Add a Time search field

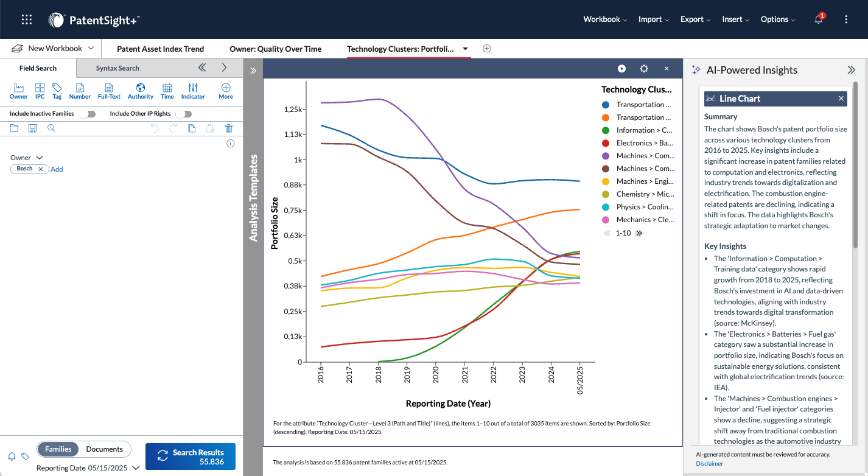(x=167, y=91)
